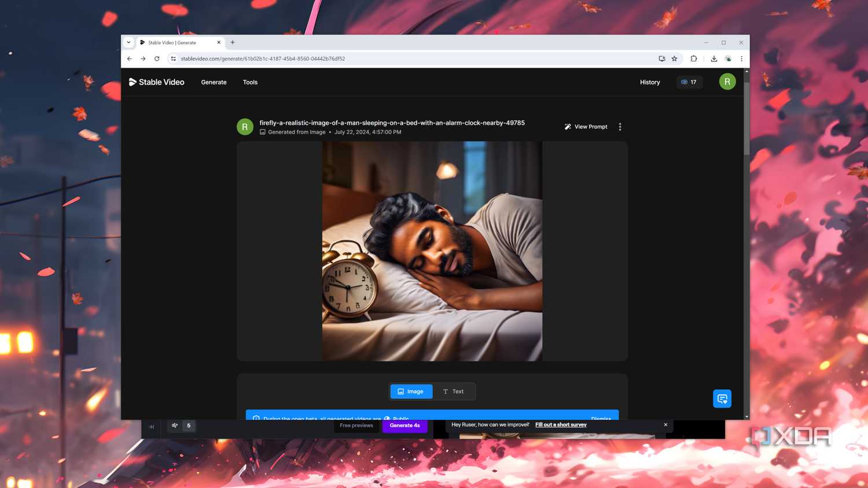Screen dimensions: 868x488
Task: Dismiss the open beta notice banner
Action: pyautogui.click(x=601, y=417)
